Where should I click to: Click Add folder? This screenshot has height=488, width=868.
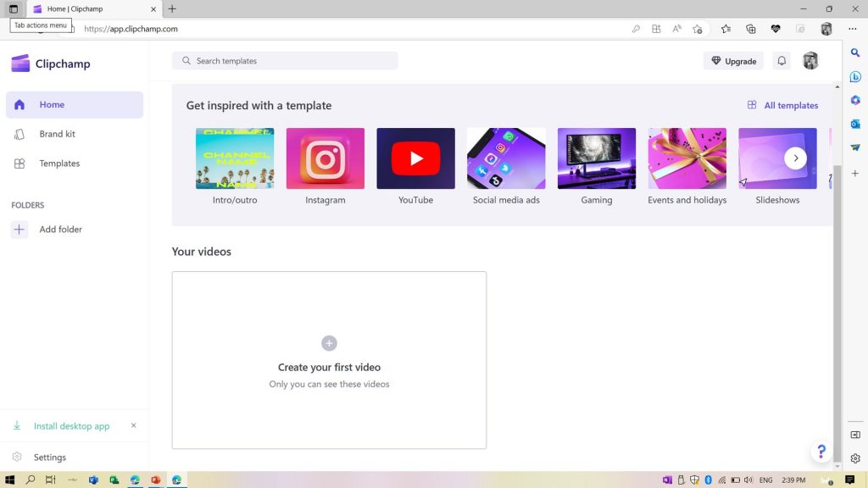(x=60, y=230)
